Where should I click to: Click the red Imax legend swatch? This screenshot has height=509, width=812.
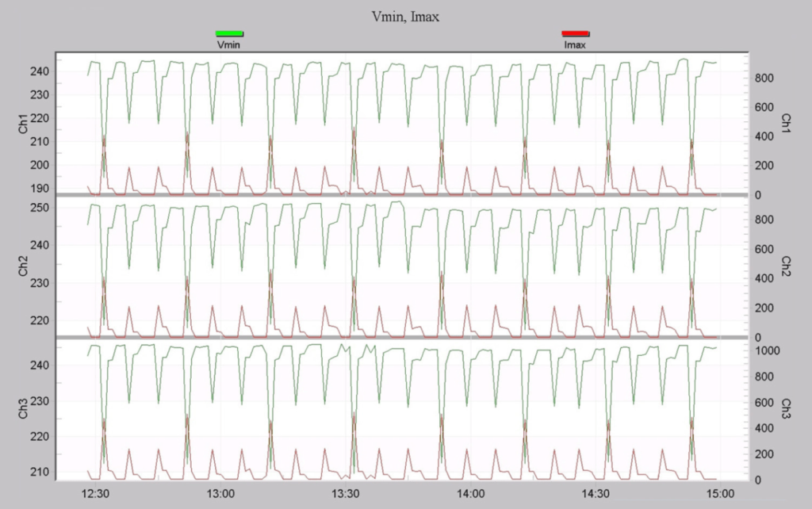(575, 33)
